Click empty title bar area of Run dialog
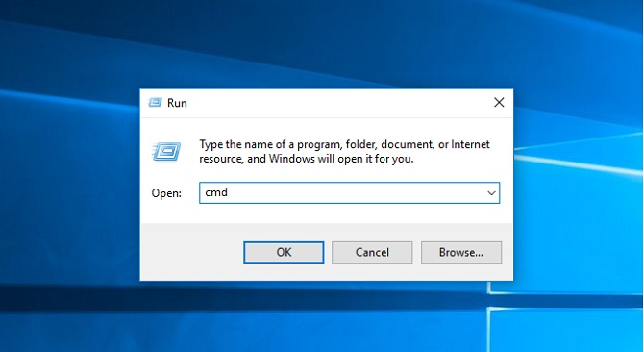 click(x=336, y=103)
